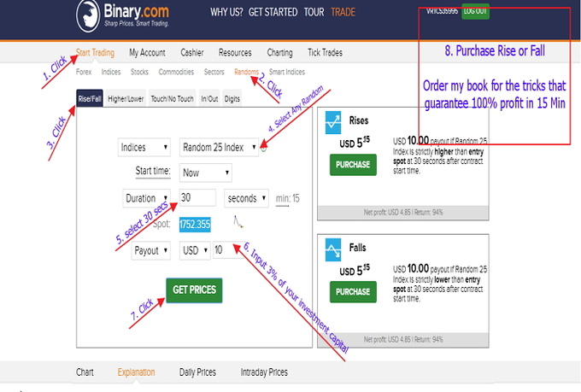
Task: Click the LOG OUT button
Action: coord(475,11)
